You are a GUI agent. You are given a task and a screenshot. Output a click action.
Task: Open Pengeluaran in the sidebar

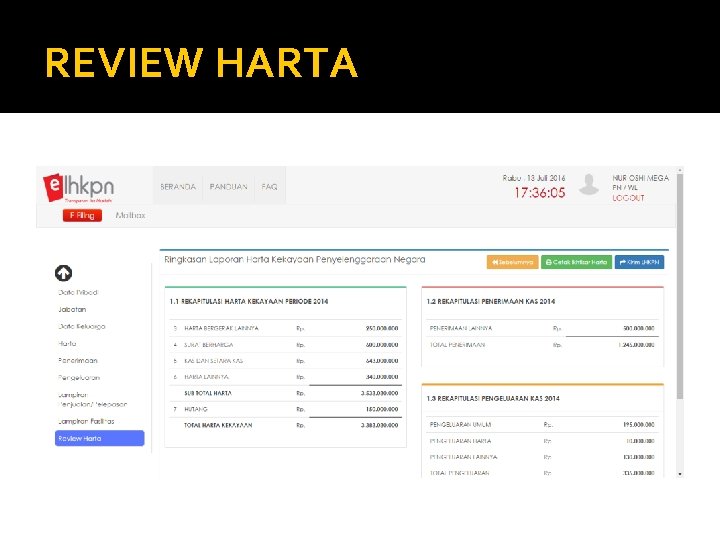(x=79, y=377)
